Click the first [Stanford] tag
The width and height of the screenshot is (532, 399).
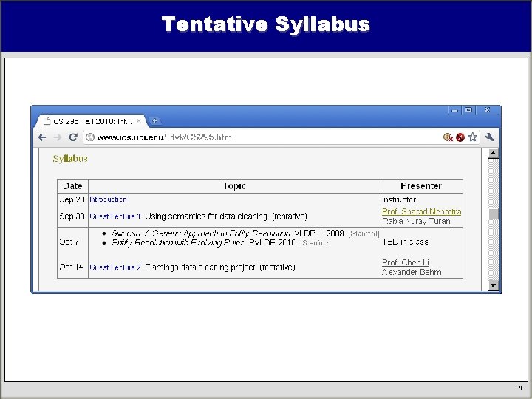(364, 233)
